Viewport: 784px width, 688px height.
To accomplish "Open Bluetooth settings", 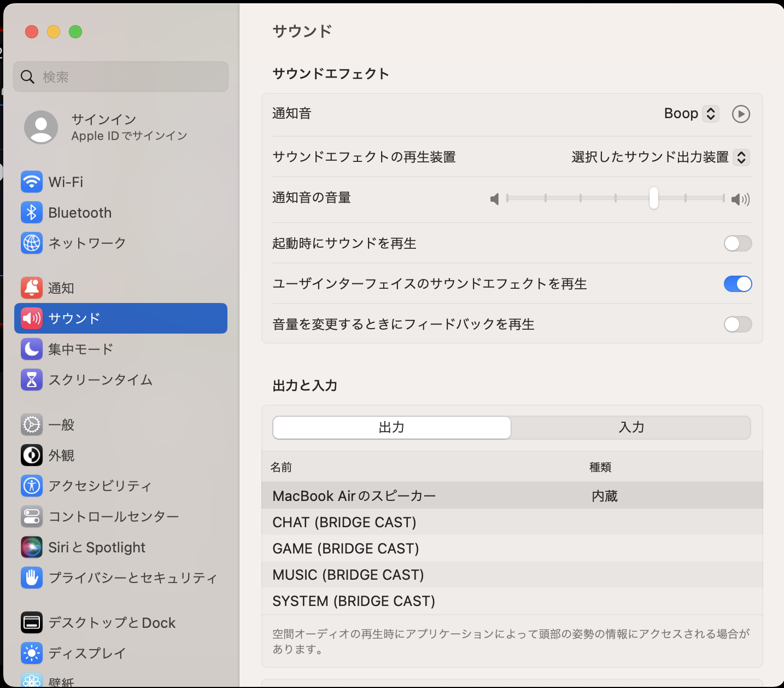I will pos(80,213).
